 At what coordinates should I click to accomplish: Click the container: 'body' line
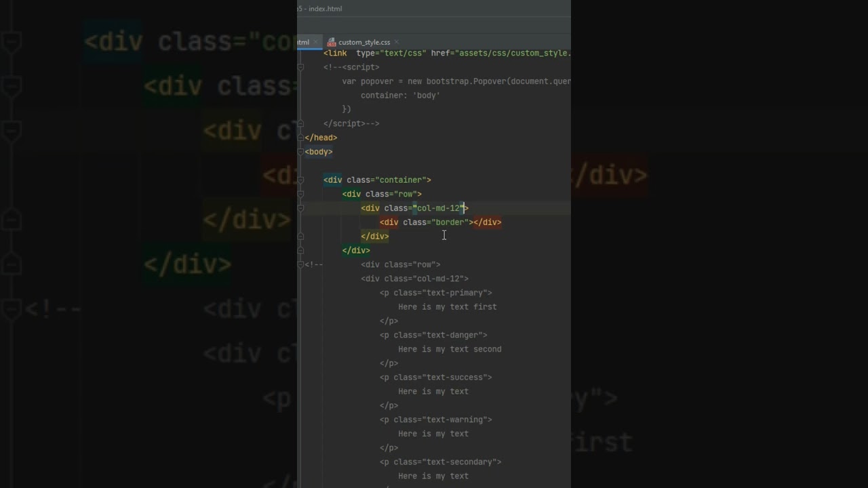coord(400,96)
